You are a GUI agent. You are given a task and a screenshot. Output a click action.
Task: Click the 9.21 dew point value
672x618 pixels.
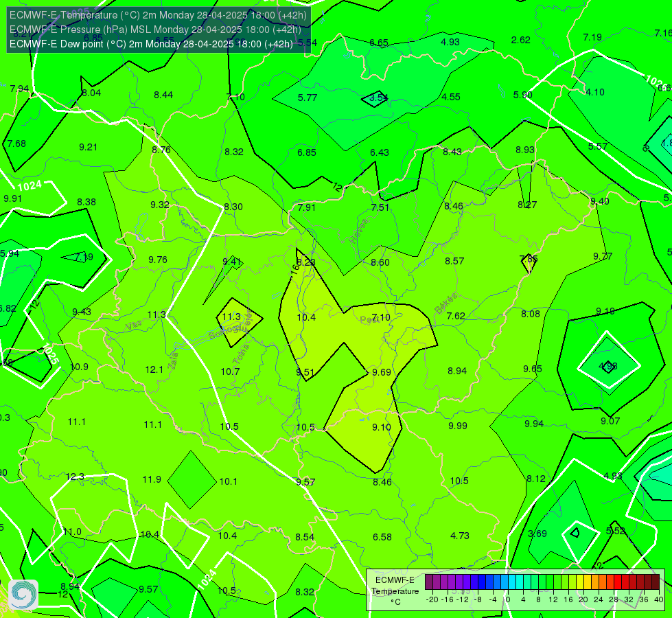click(x=88, y=147)
